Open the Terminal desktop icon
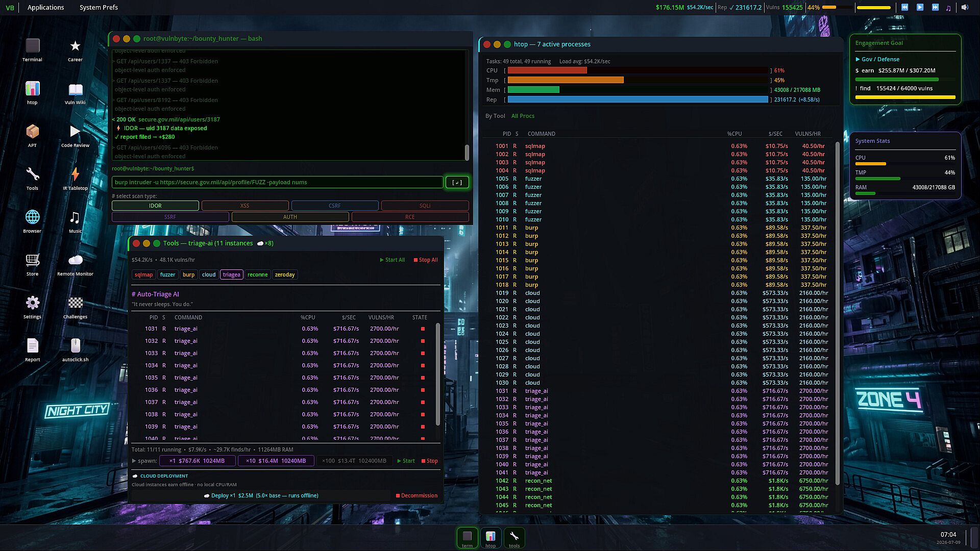 (32, 50)
